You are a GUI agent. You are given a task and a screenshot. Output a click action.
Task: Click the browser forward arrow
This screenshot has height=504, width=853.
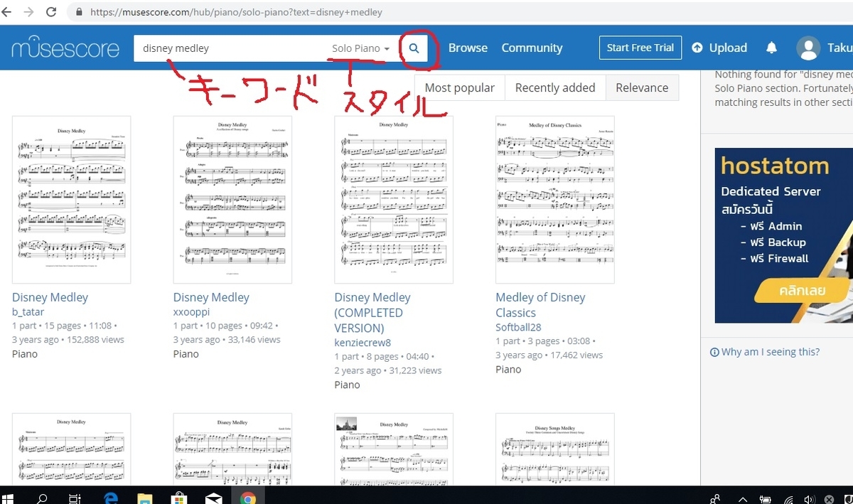coord(29,12)
